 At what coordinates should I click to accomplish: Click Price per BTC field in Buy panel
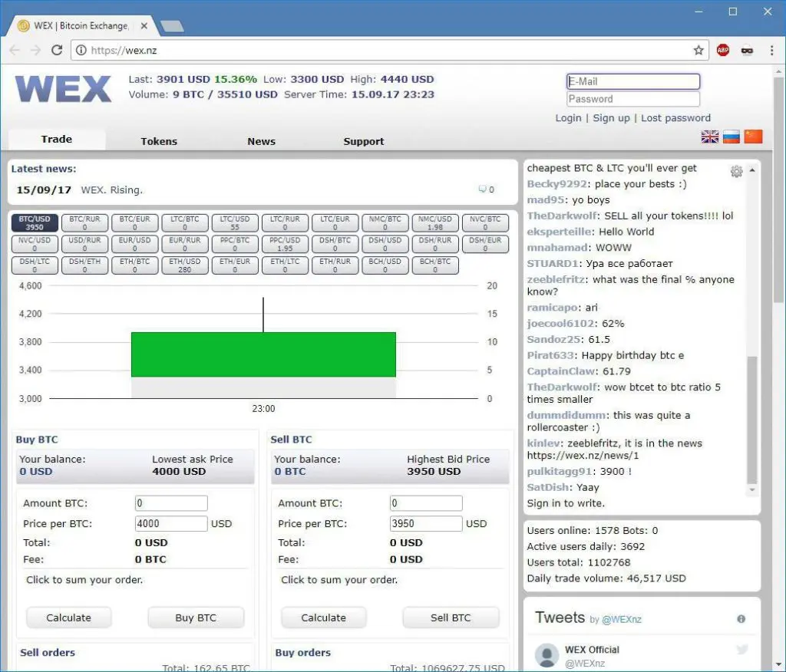click(x=171, y=524)
